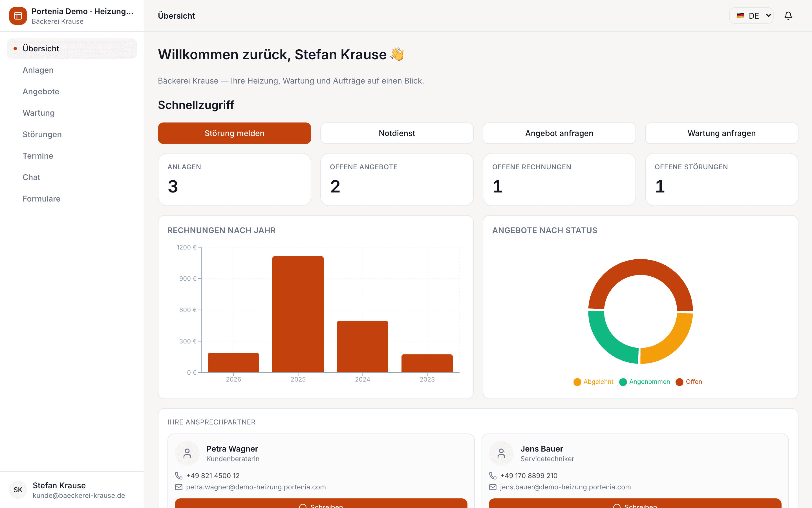This screenshot has width=812, height=508.
Task: Open the Offene Angebote card
Action: 397,179
